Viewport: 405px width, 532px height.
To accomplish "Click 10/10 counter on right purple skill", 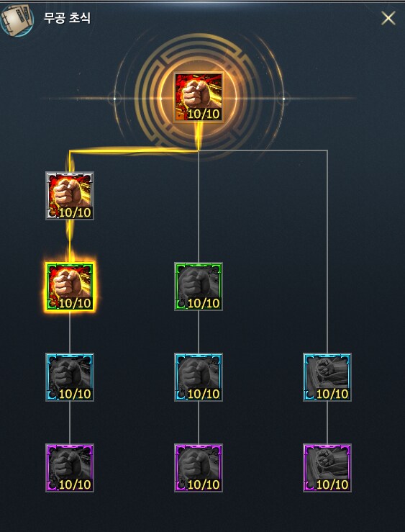I will 332,484.
